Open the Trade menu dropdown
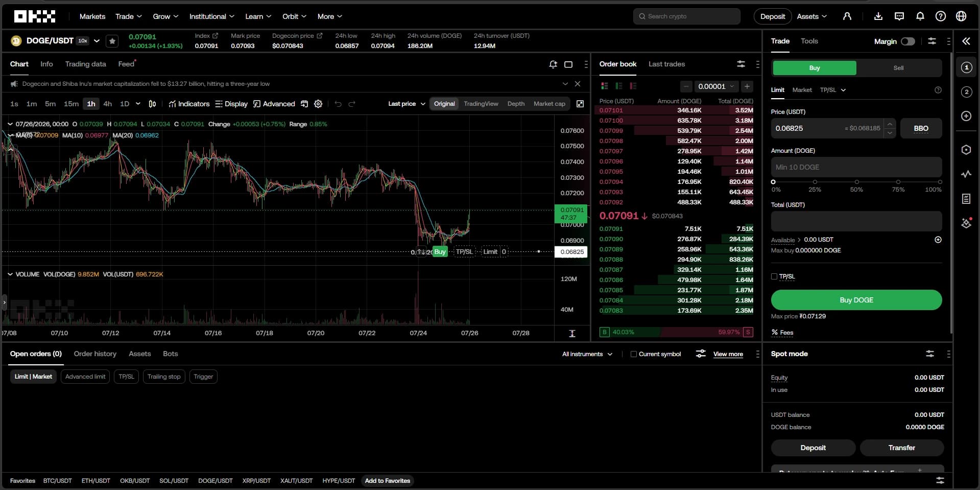This screenshot has width=980, height=490. (129, 16)
